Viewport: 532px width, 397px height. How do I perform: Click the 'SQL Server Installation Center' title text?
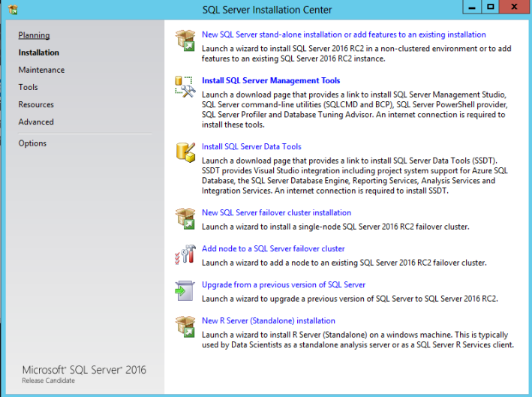267,10
